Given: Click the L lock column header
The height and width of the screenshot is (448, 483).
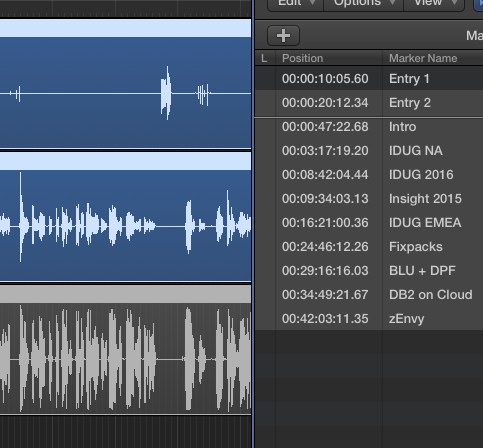Looking at the screenshot, I should tap(265, 58).
